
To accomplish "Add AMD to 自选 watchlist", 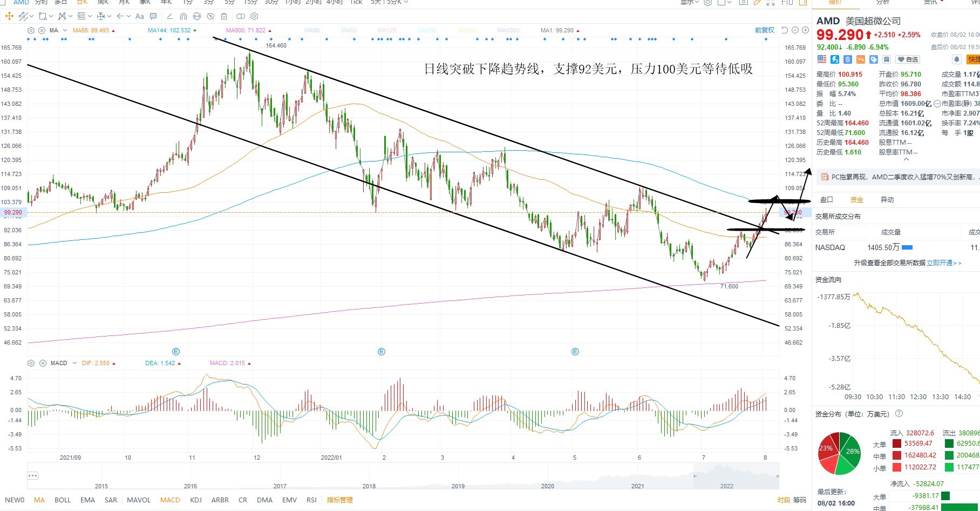I will point(908,59).
